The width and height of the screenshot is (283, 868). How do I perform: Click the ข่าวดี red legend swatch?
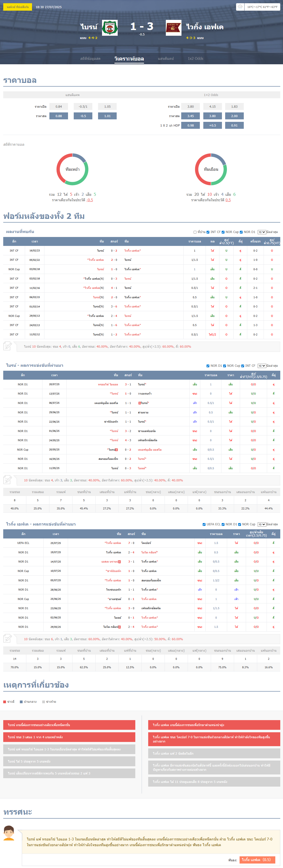click(5, 702)
